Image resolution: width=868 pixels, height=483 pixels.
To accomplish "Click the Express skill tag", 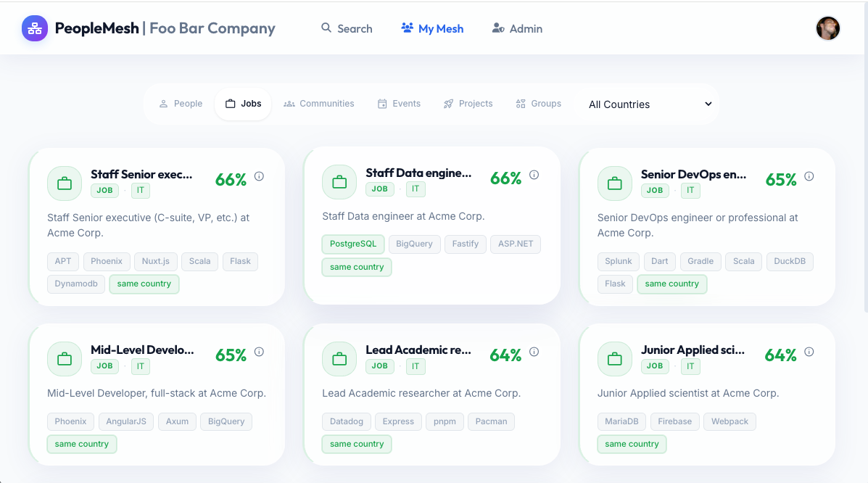I will [398, 421].
